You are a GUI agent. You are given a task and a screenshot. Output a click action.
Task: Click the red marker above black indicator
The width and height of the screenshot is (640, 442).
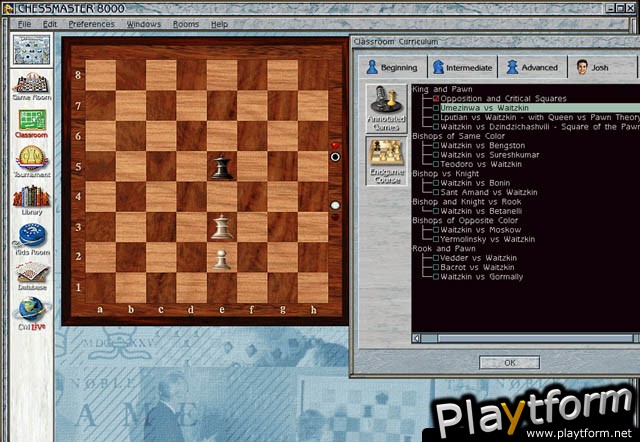tap(335, 145)
